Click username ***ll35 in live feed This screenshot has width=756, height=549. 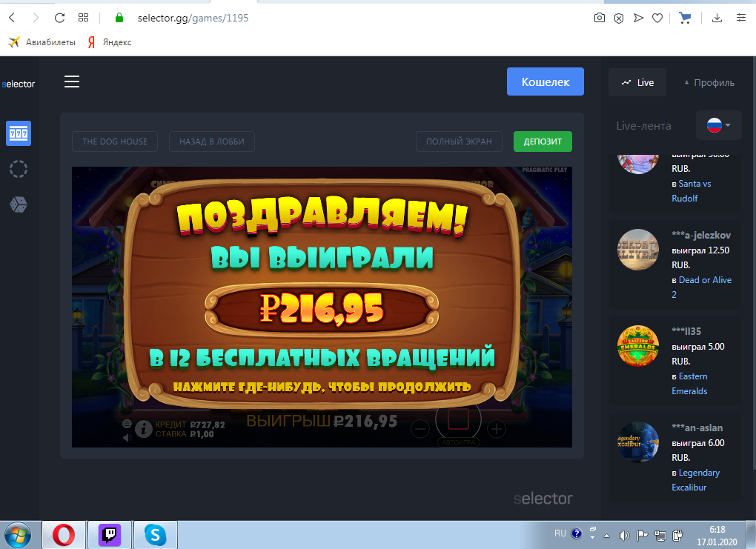tap(686, 332)
